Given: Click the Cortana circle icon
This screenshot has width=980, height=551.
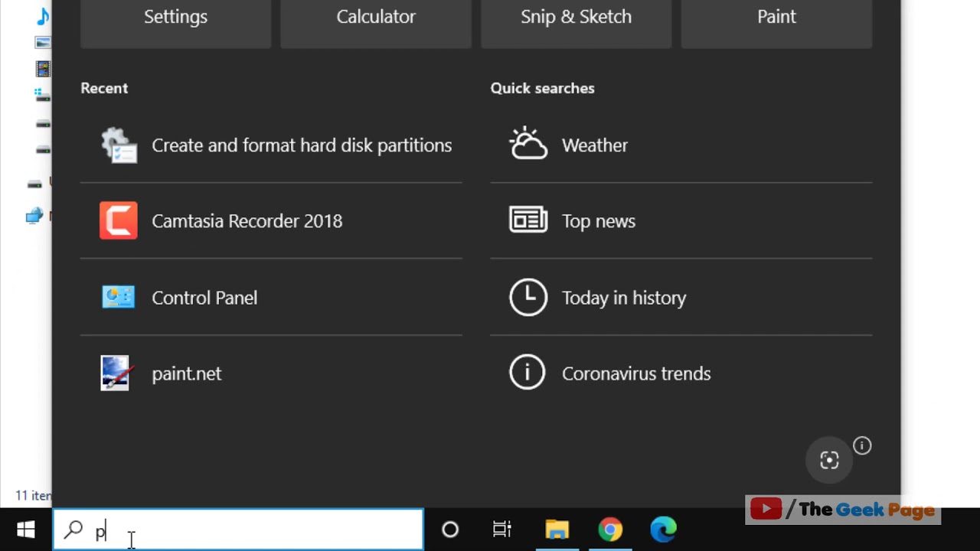Looking at the screenshot, I should click(x=450, y=530).
